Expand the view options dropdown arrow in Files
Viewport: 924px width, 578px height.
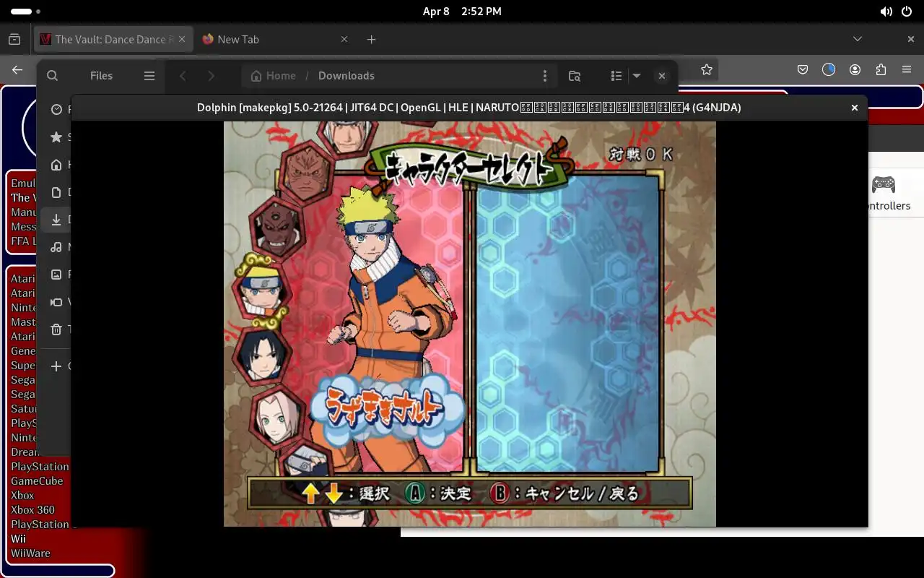coord(637,75)
